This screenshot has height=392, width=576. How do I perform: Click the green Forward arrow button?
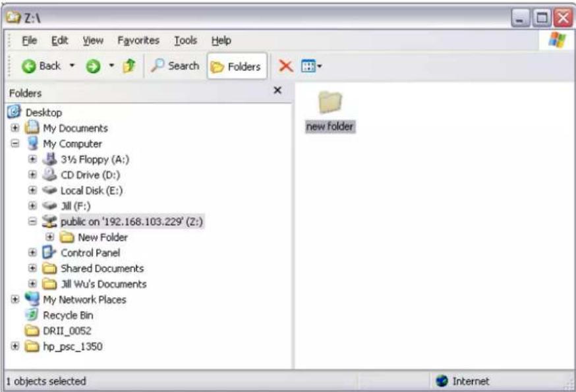(x=93, y=67)
